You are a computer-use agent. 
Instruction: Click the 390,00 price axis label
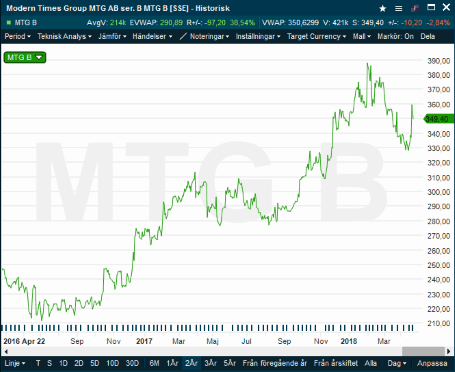pyautogui.click(x=439, y=61)
